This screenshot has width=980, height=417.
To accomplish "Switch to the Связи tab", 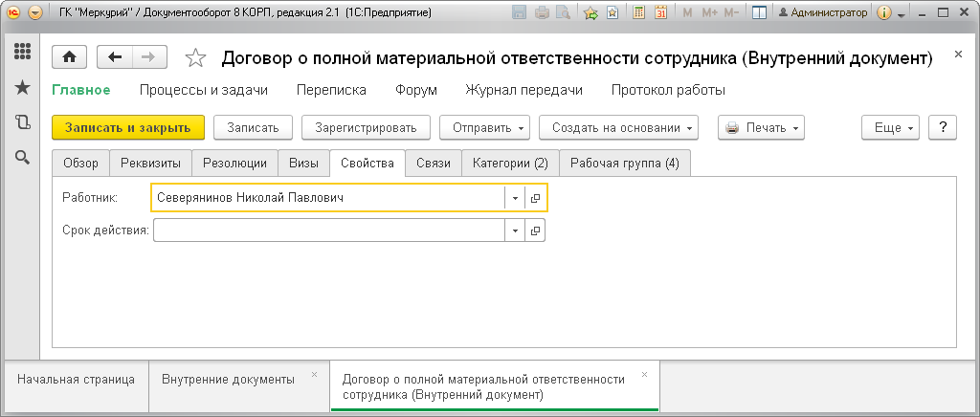I will coord(434,164).
